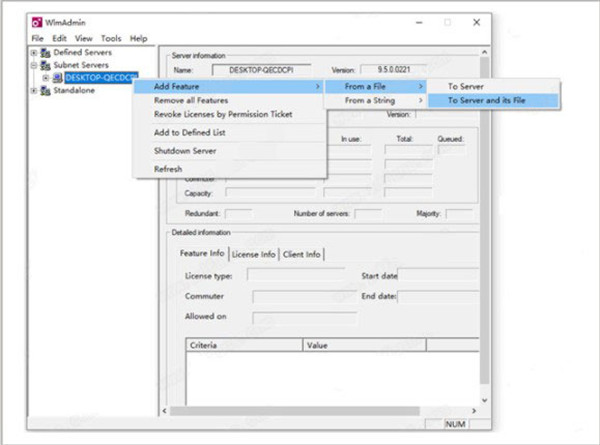Click 'Revoke Licenses by Permission Ticket'
600x445 pixels.
point(223,114)
